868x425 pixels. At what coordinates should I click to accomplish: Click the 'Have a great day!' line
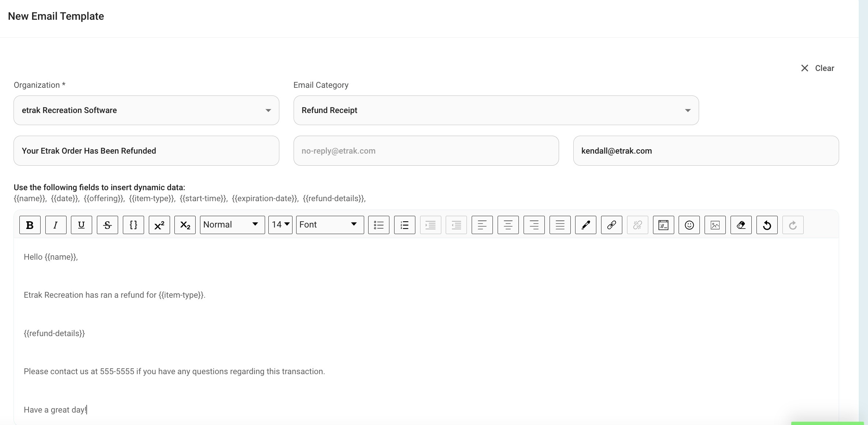(55, 410)
